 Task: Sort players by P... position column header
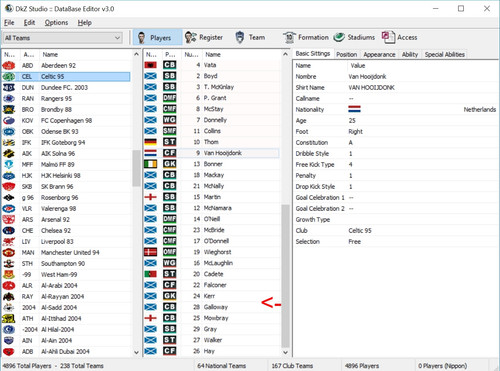[171, 55]
